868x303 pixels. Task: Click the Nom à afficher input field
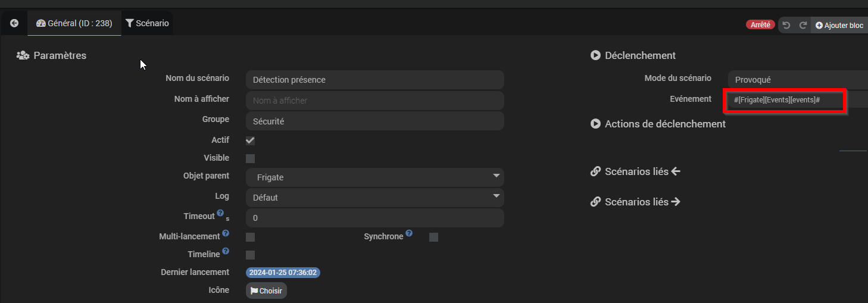point(375,101)
